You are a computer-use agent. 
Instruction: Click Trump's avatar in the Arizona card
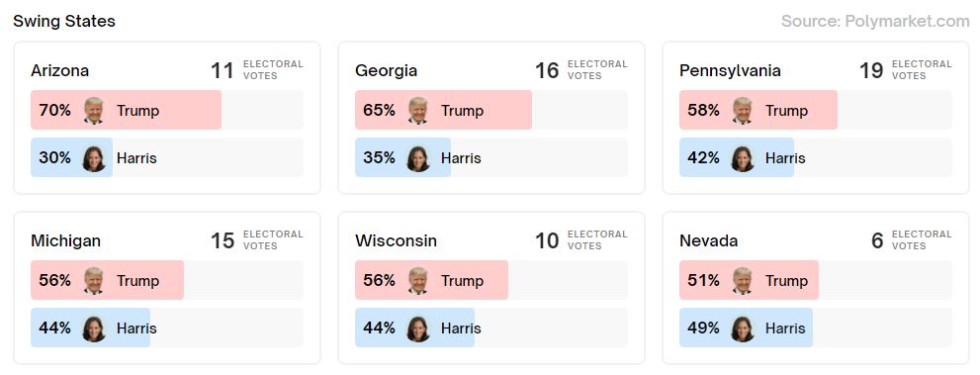click(x=94, y=111)
